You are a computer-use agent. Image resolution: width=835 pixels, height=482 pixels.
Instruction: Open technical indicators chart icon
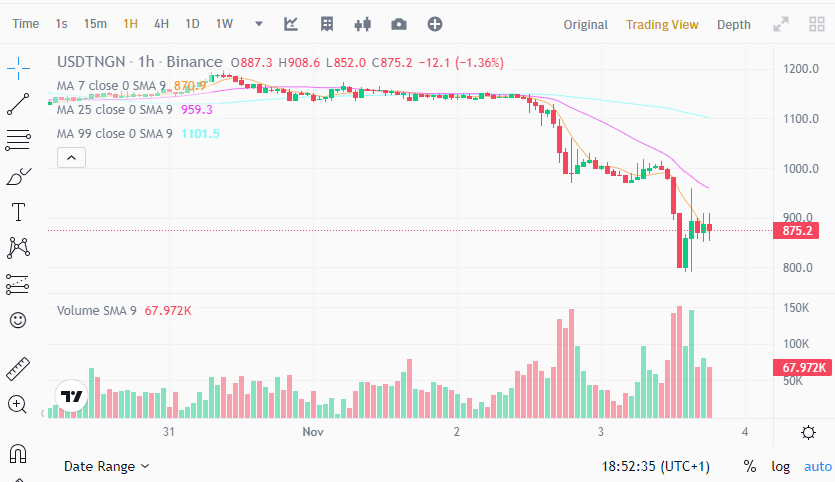(x=291, y=24)
